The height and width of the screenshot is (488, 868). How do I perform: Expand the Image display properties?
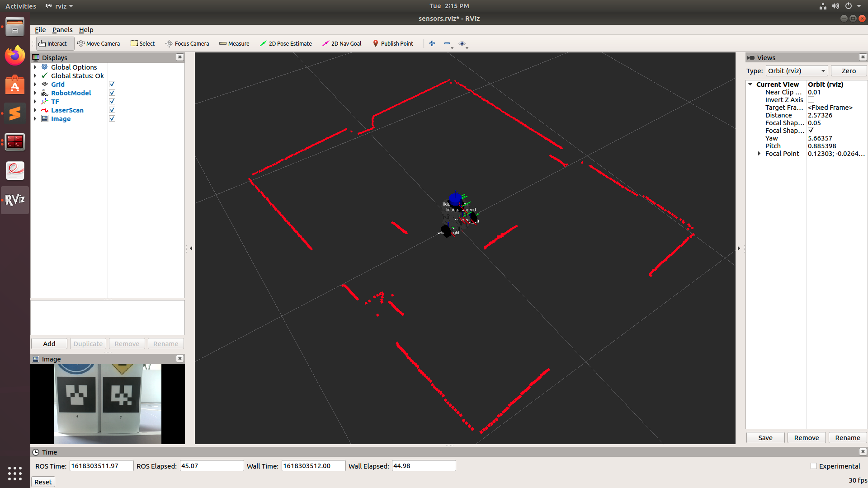[x=35, y=118]
